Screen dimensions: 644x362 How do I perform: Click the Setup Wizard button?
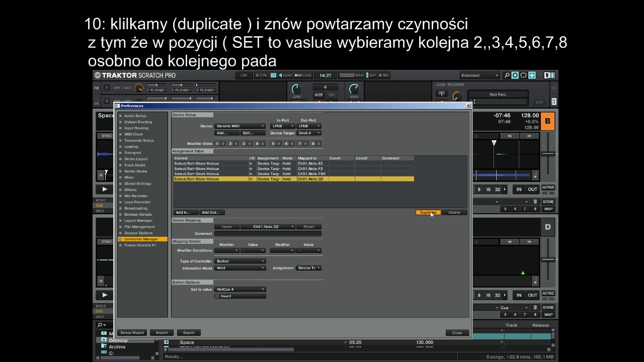132,333
